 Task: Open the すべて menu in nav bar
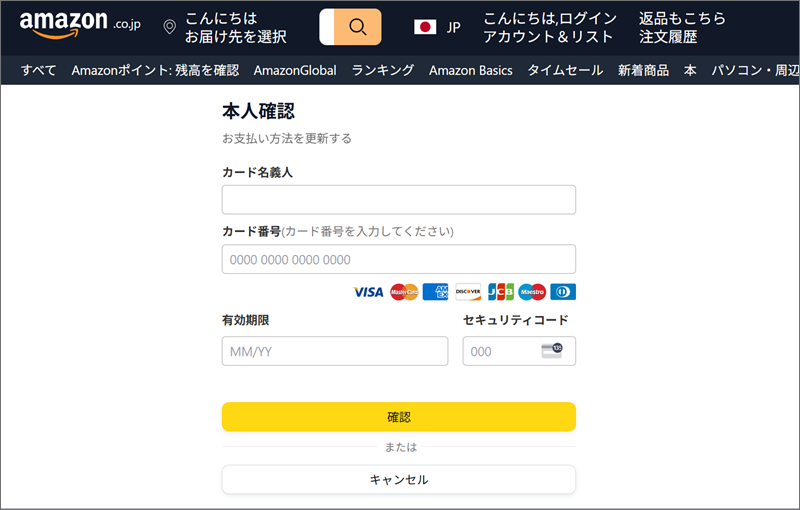pyautogui.click(x=38, y=70)
